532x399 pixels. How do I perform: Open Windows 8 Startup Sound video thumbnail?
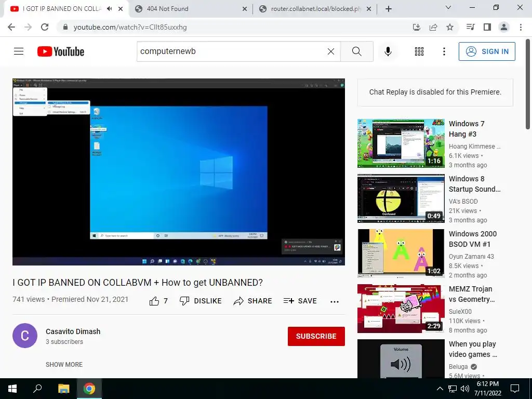click(x=401, y=198)
